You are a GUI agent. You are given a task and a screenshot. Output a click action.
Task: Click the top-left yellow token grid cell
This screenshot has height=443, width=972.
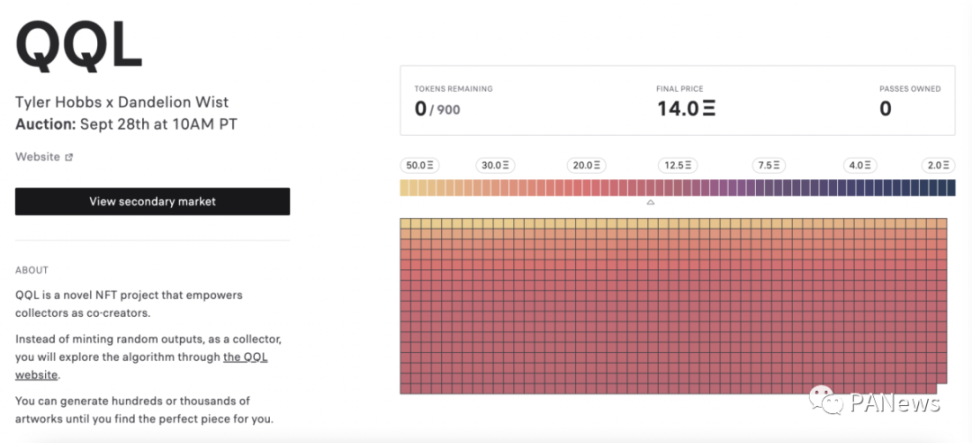tap(405, 223)
